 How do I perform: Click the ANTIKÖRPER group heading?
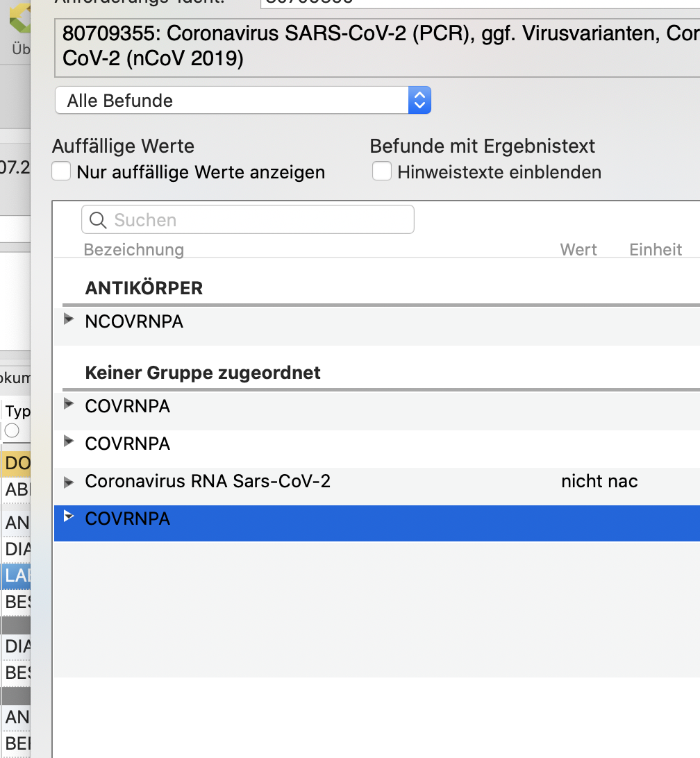coord(144,288)
